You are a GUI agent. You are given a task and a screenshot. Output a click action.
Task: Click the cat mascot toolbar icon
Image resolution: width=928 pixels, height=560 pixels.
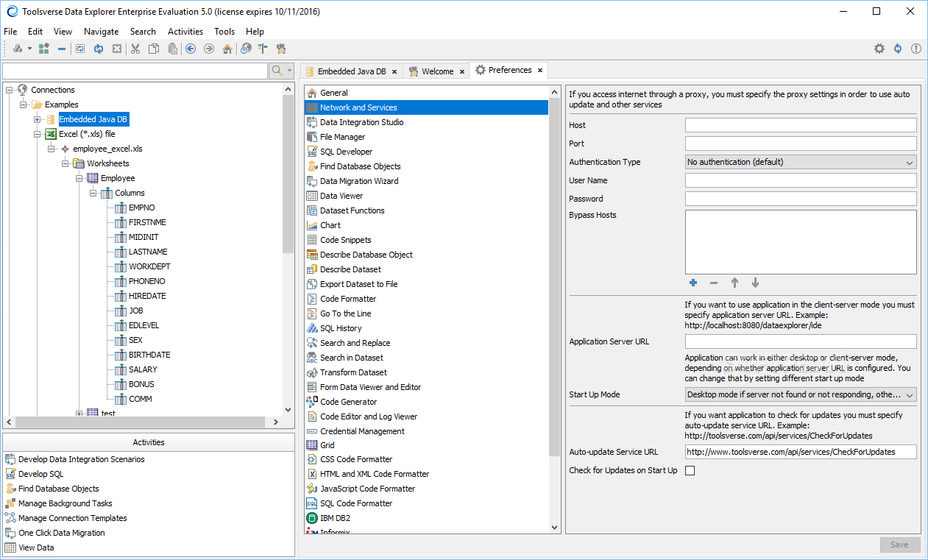pyautogui.click(x=280, y=49)
